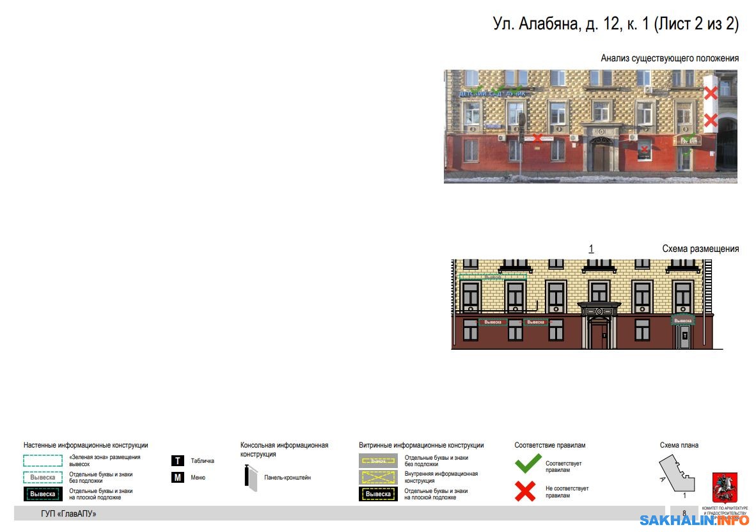Click the Вывеска sign above right entrance door
The image size is (756, 532).
[x=682, y=320]
